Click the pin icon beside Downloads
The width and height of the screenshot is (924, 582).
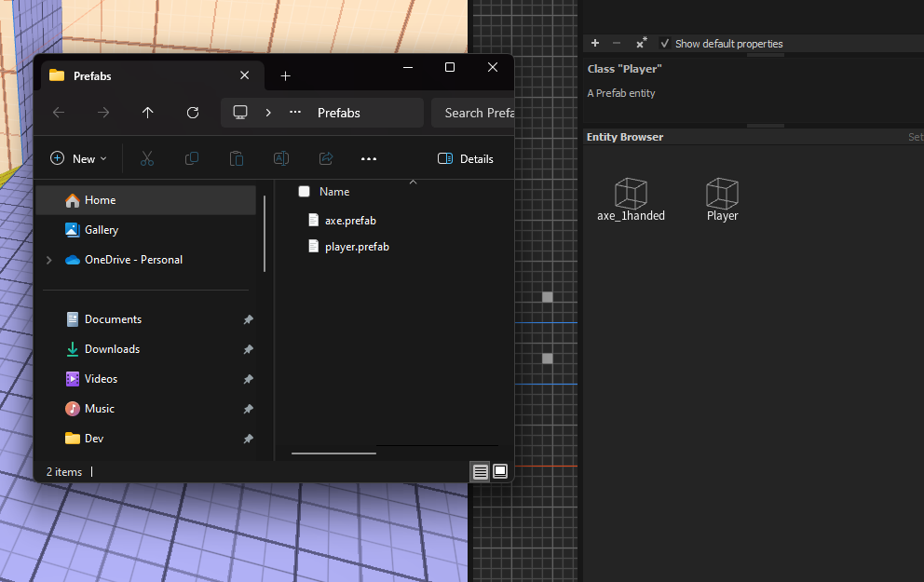248,350
